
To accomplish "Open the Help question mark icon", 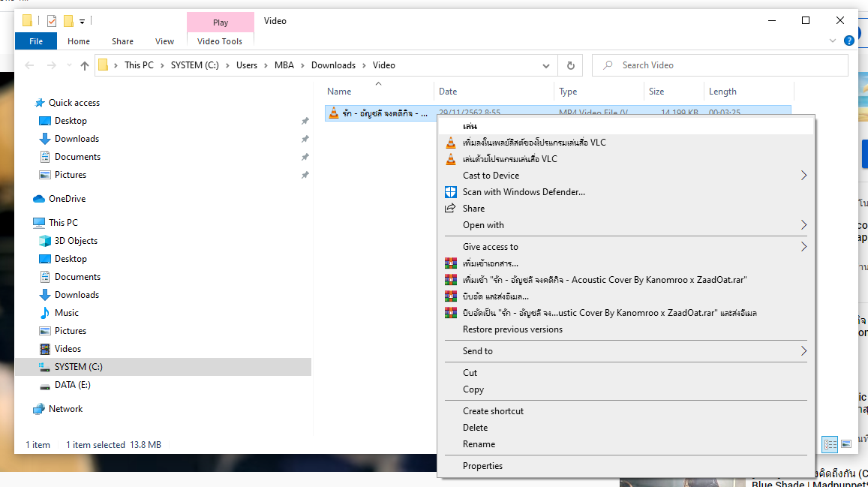I will point(849,41).
